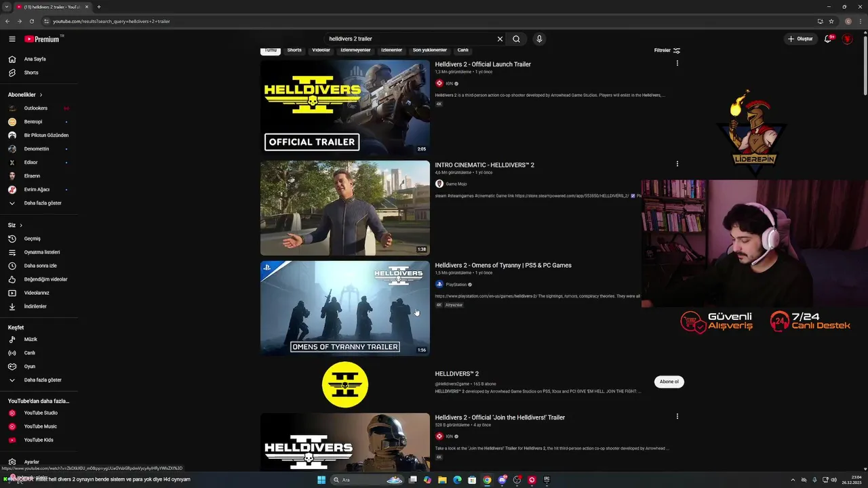Open YouTube Kids from sidebar

(39, 440)
